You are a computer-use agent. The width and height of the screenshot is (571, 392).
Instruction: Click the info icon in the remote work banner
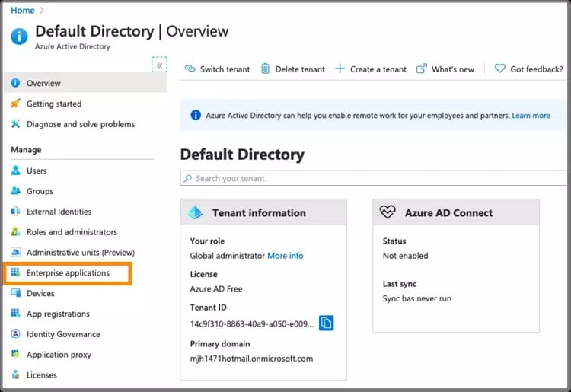196,115
